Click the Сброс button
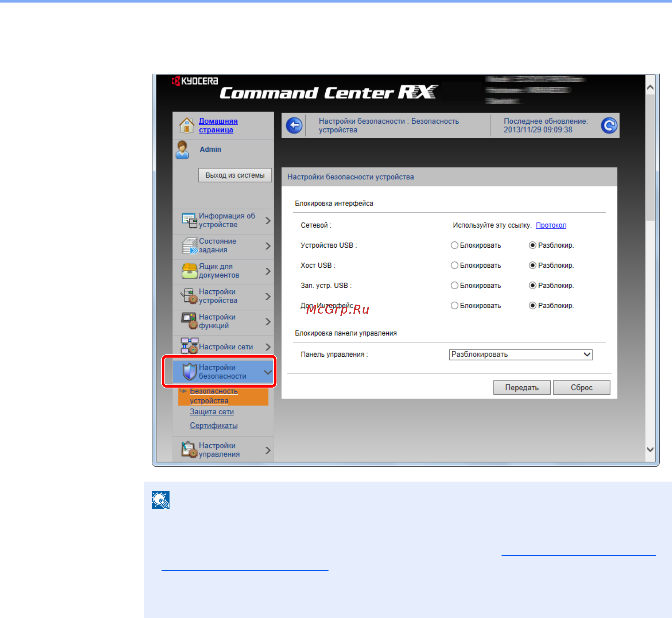 pyautogui.click(x=582, y=388)
